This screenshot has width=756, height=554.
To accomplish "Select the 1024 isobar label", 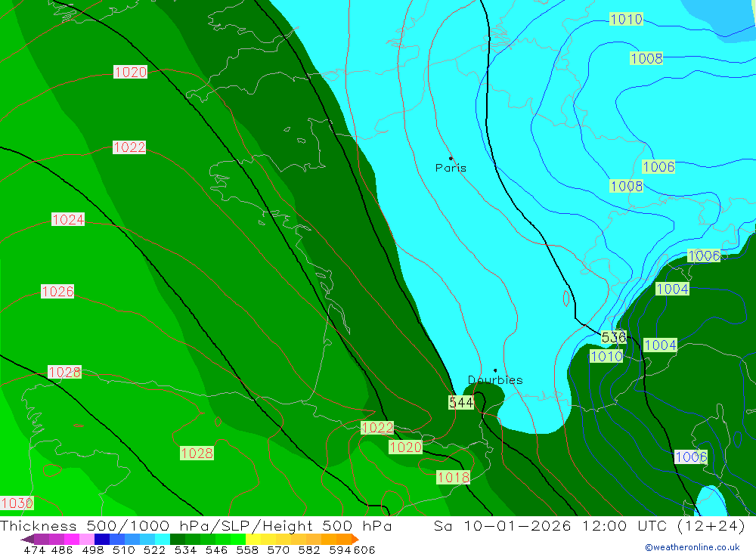I will coord(68,219).
